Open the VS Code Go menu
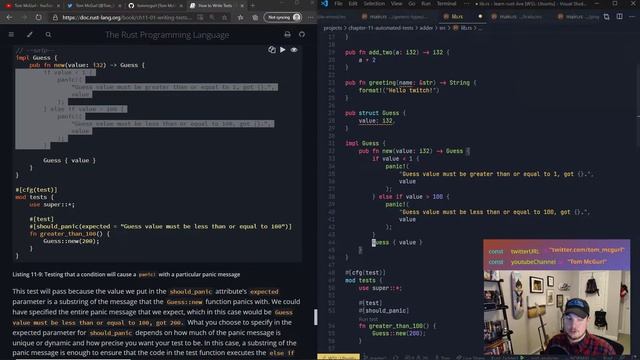This screenshot has height=360, width=640. (x=411, y=4)
